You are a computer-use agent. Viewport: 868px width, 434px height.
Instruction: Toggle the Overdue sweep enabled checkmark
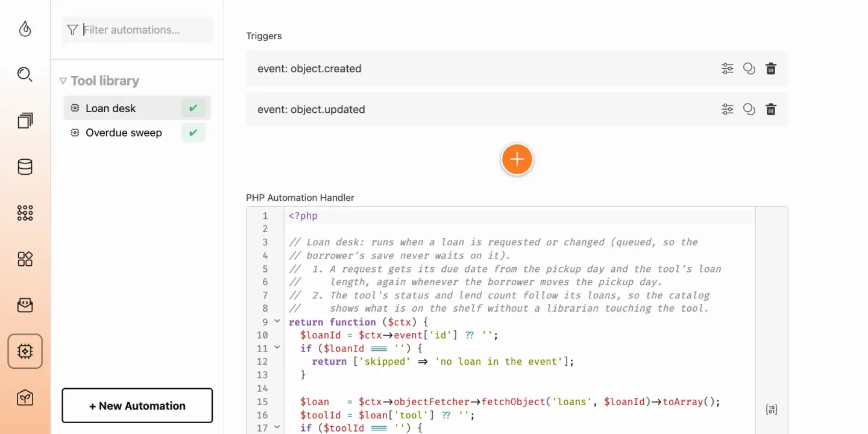pos(193,133)
